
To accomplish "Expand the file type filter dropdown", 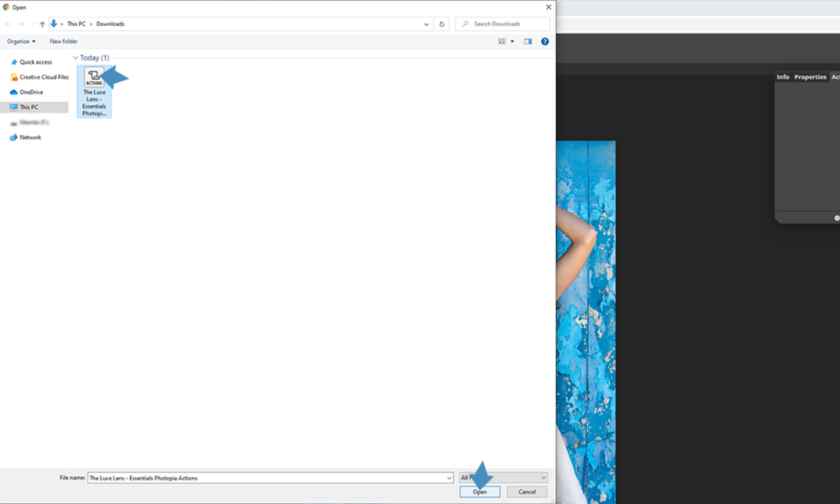I will coord(543,478).
